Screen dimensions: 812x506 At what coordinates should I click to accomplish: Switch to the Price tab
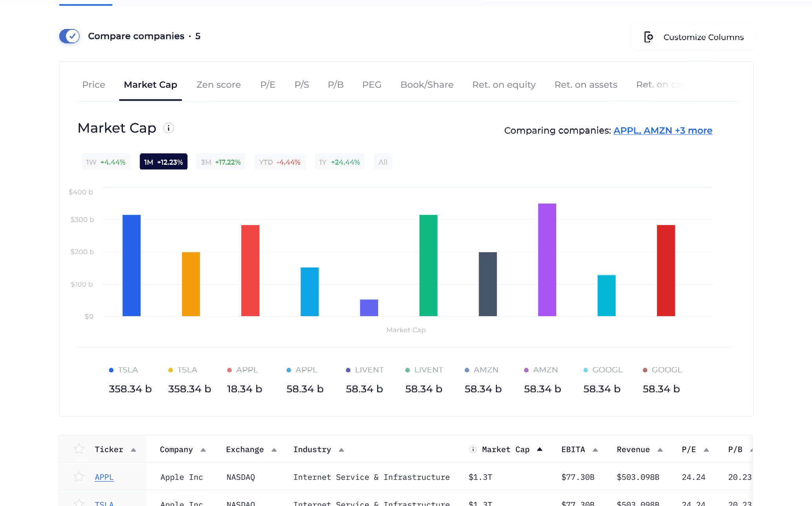(94, 85)
